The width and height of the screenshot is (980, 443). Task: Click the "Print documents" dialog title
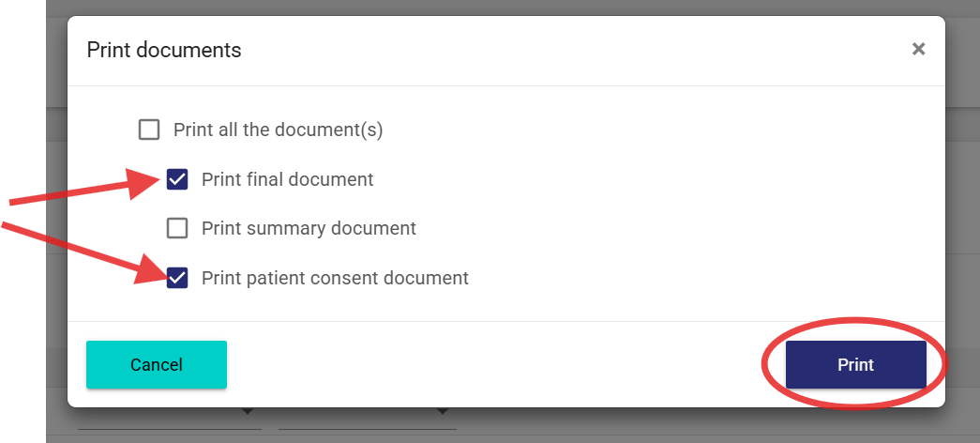164,50
